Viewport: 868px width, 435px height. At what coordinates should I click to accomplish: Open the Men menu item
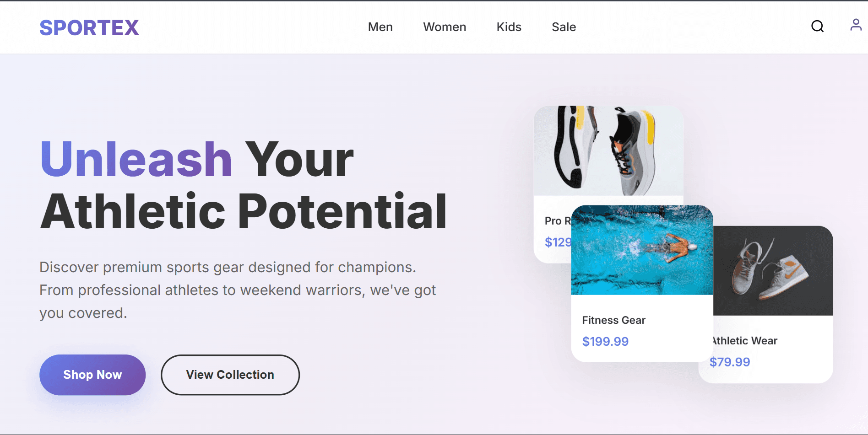pos(380,27)
